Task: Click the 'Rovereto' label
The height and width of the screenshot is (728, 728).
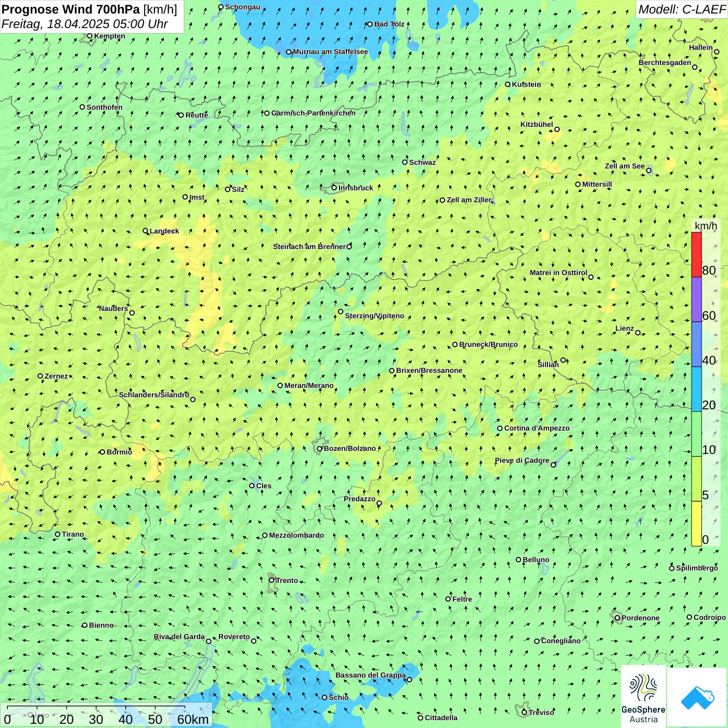Action: (x=234, y=636)
